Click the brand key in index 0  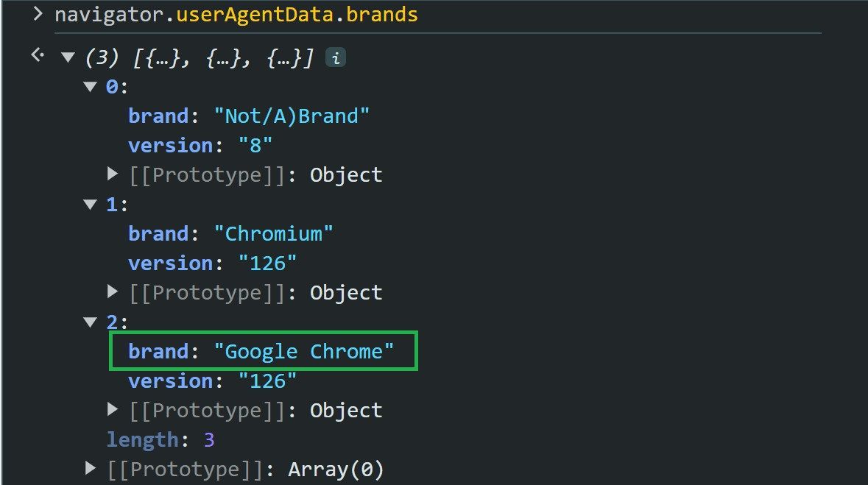pyautogui.click(x=158, y=116)
